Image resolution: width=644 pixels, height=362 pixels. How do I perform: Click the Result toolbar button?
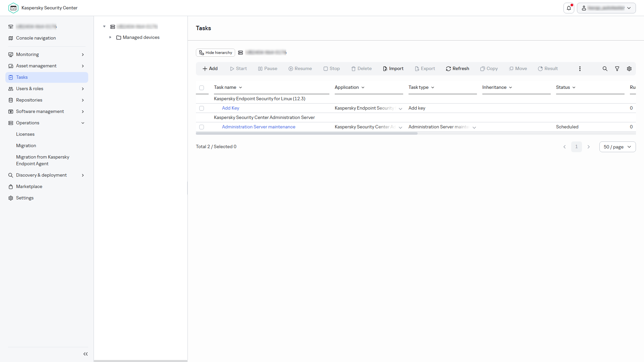coord(548,69)
